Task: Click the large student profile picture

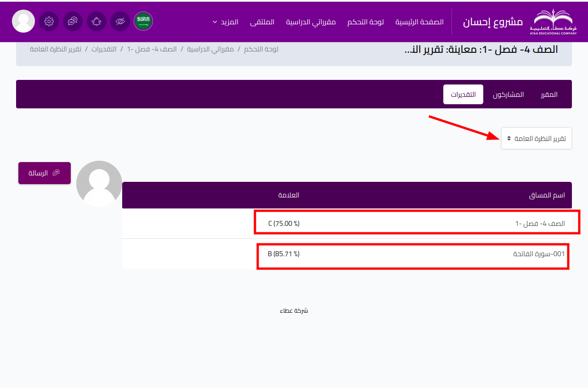Action: click(x=99, y=184)
